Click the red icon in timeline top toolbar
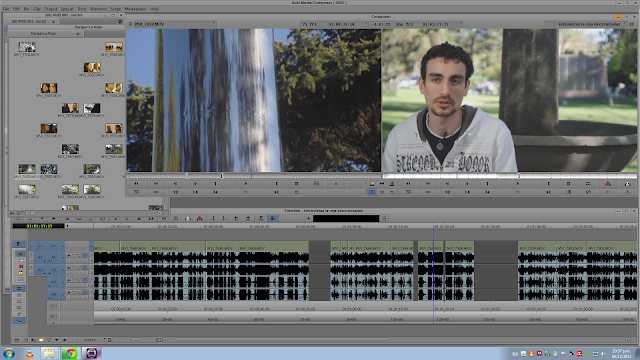 [x=200, y=218]
